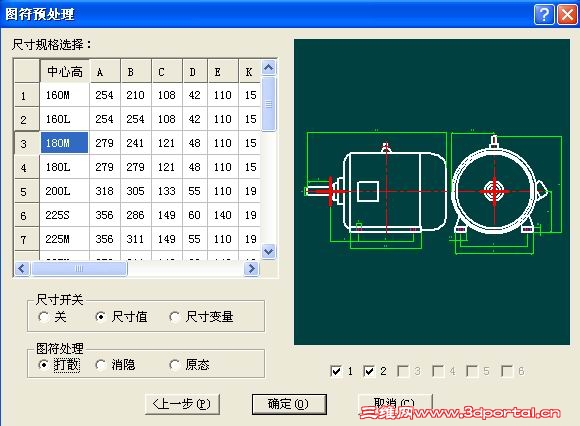Image resolution: width=580 pixels, height=426 pixels.
Task: Click value 140 in 225S row
Action: [223, 215]
